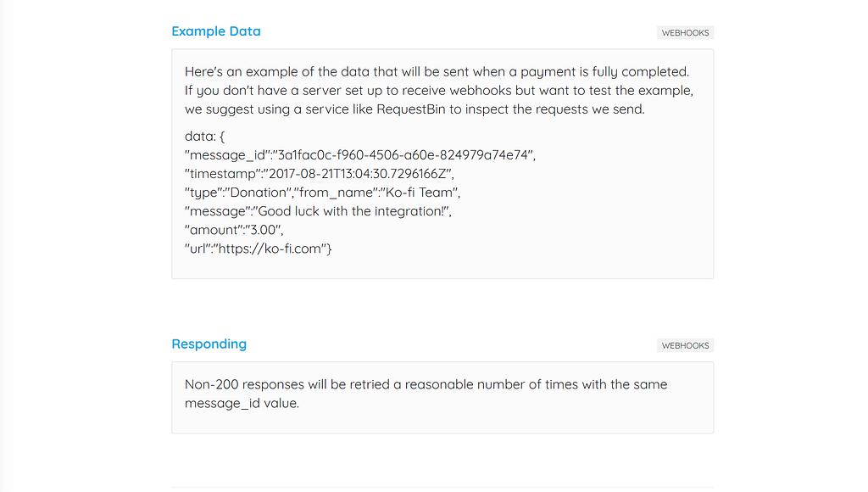The height and width of the screenshot is (492, 868).
Task: Open the Responding heading link
Action: point(209,344)
